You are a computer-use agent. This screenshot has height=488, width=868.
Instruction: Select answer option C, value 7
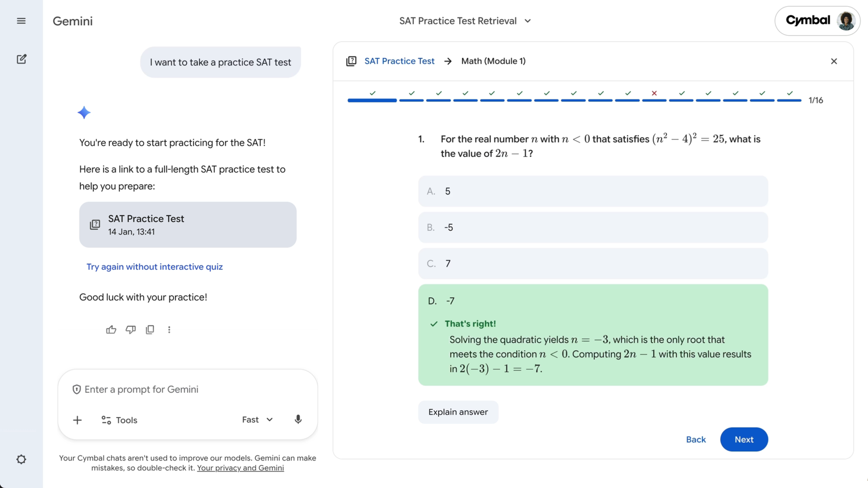coord(593,263)
